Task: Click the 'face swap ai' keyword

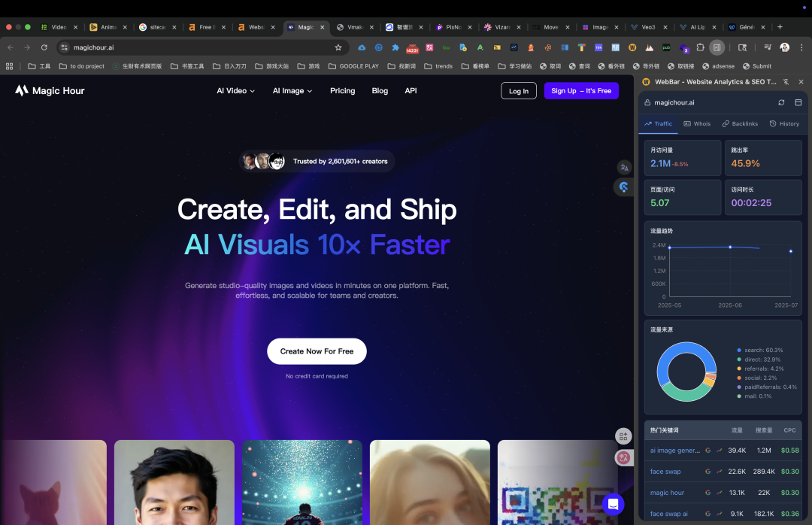Action: pyautogui.click(x=668, y=514)
